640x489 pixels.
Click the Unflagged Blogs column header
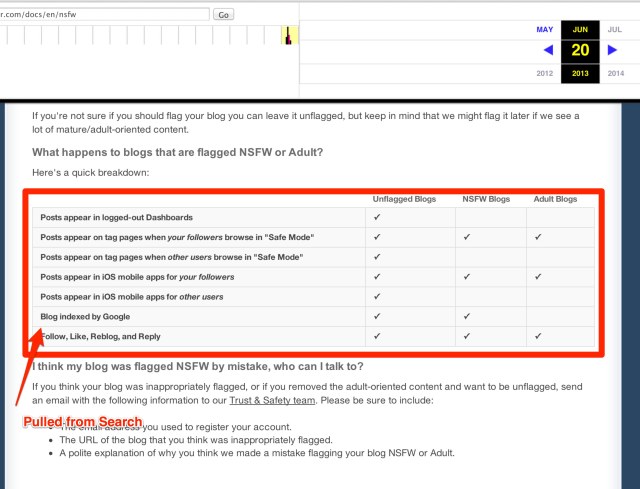404,199
